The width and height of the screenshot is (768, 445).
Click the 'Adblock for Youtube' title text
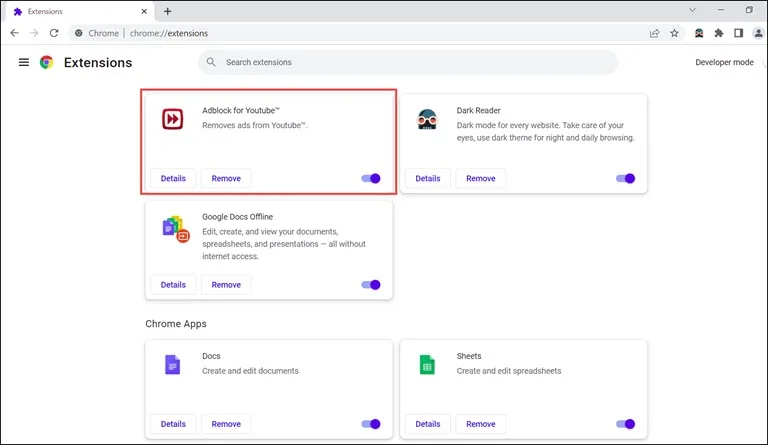pos(241,110)
